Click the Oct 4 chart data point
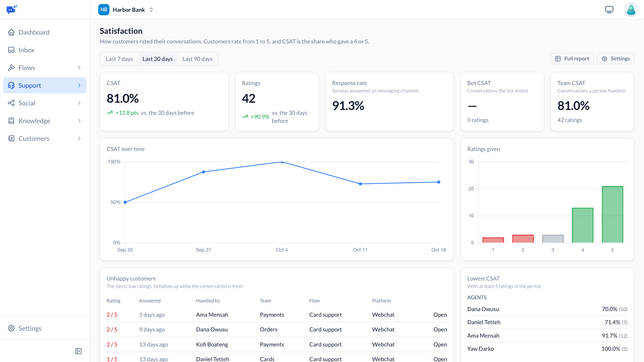Viewport: 644px width, 362px height. point(282,162)
